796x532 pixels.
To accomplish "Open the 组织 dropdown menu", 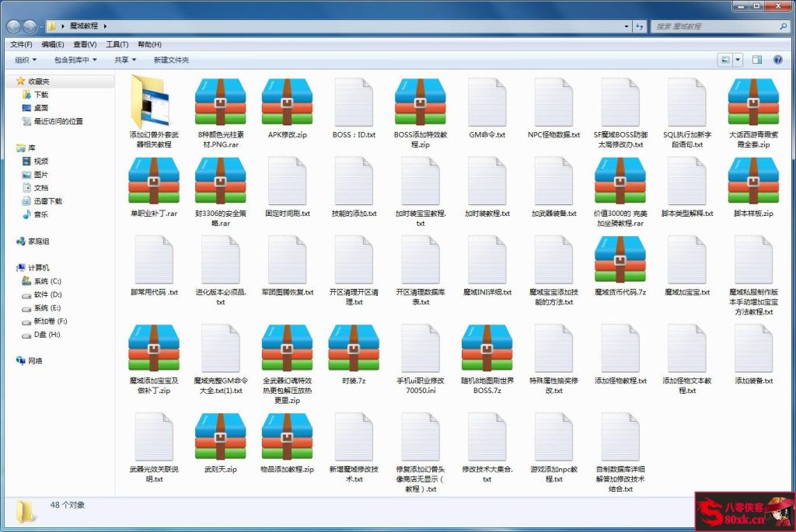I will [x=26, y=60].
